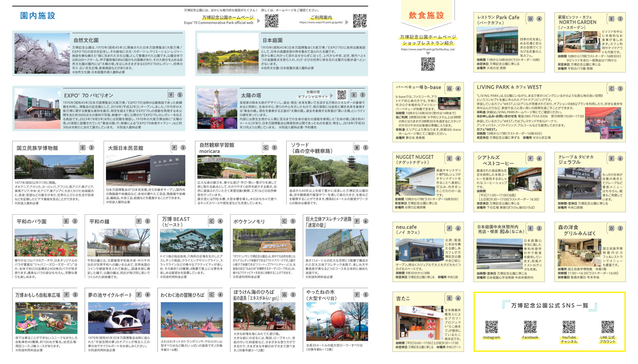Select the 飲食施設 banner heading

click(426, 15)
